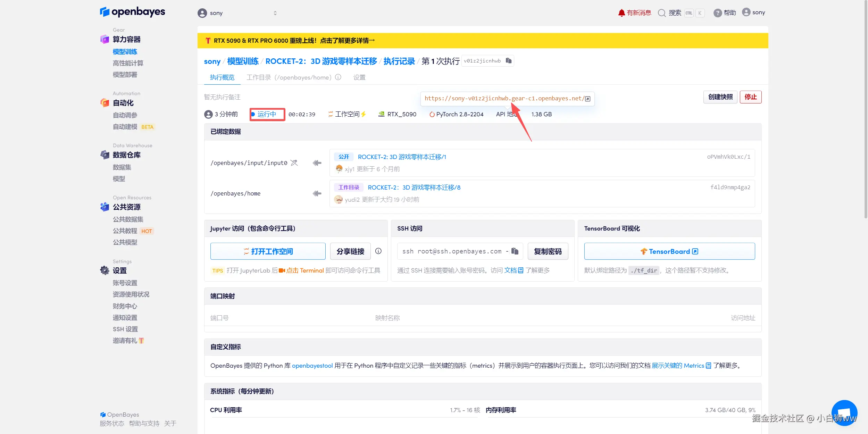This screenshot has width=868, height=434.
Task: Switch to the 设置 tab
Action: [359, 77]
